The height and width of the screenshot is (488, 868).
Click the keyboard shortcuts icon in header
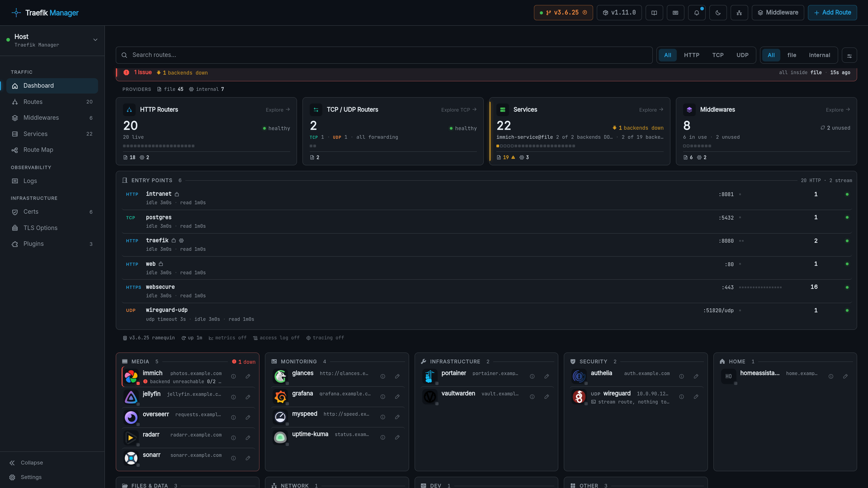[x=675, y=13]
